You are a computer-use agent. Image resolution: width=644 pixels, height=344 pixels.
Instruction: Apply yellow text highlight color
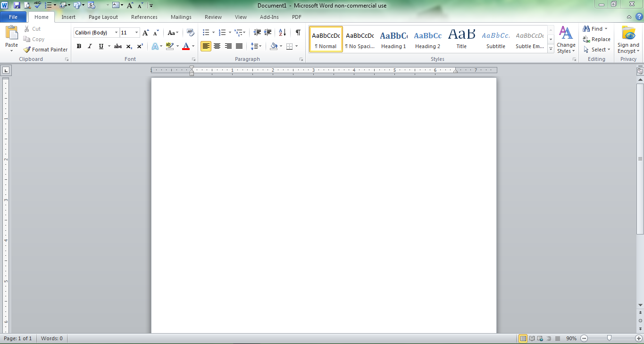click(170, 46)
